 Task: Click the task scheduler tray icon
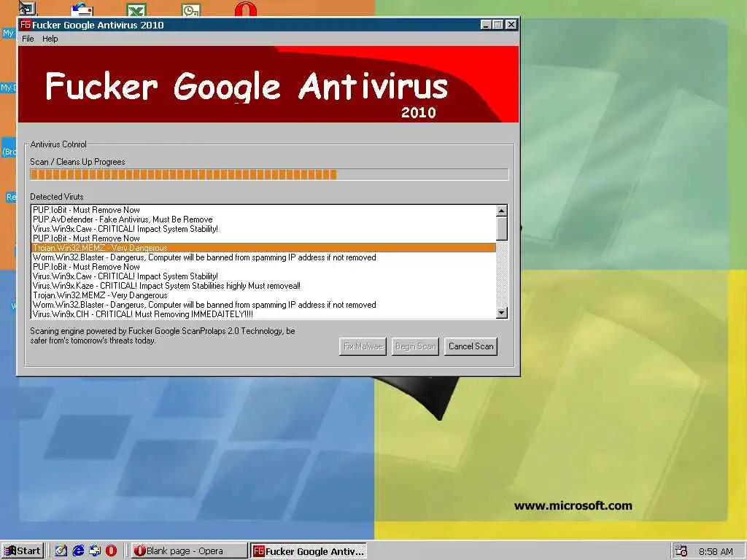tap(681, 551)
